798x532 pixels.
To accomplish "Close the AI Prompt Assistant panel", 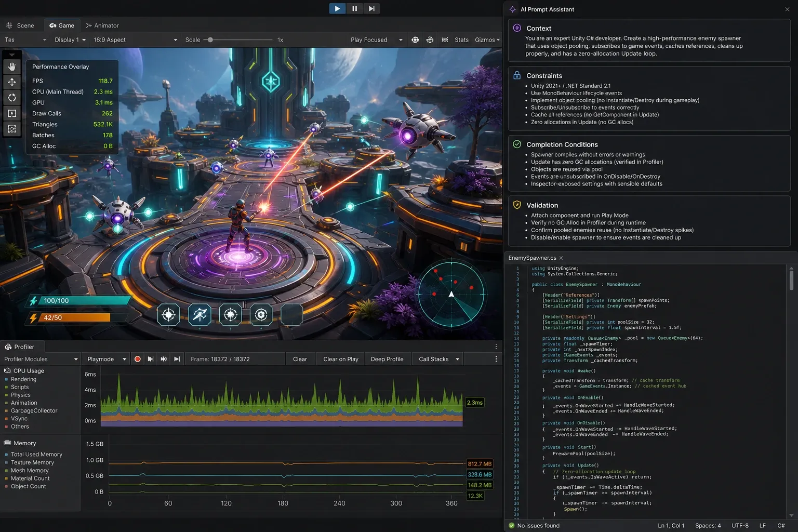I will 788,9.
